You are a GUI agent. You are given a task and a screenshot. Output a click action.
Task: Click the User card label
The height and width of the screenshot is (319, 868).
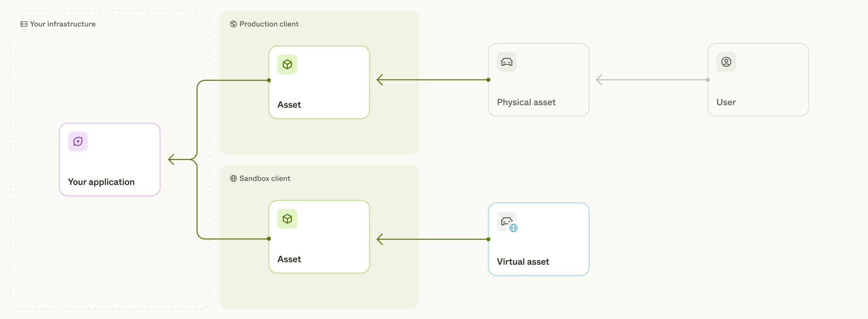(726, 102)
